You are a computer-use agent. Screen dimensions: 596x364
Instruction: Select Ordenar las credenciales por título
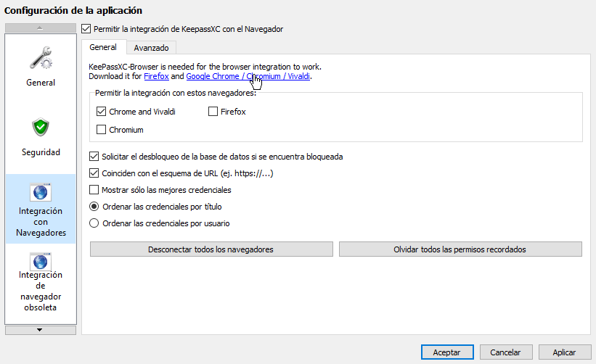coord(94,207)
